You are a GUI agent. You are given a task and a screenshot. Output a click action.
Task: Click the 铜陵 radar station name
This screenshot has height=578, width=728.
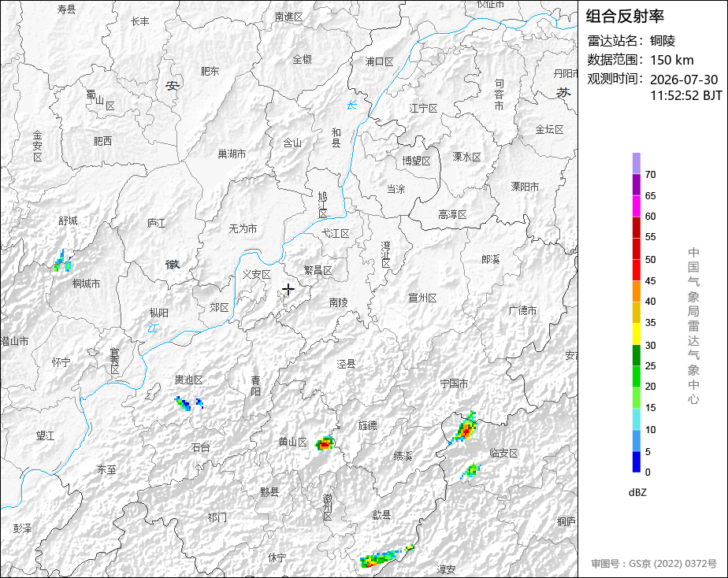point(663,41)
